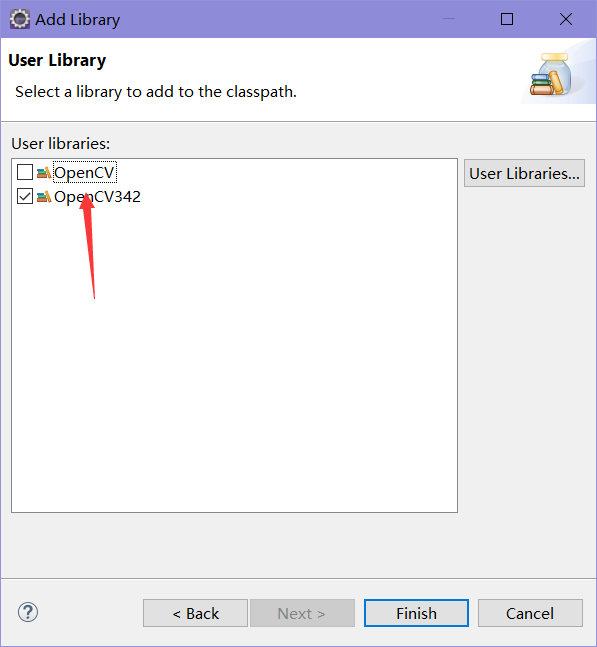Click the 'User Library' heading
Image resolution: width=597 pixels, height=647 pixels.
[57, 60]
